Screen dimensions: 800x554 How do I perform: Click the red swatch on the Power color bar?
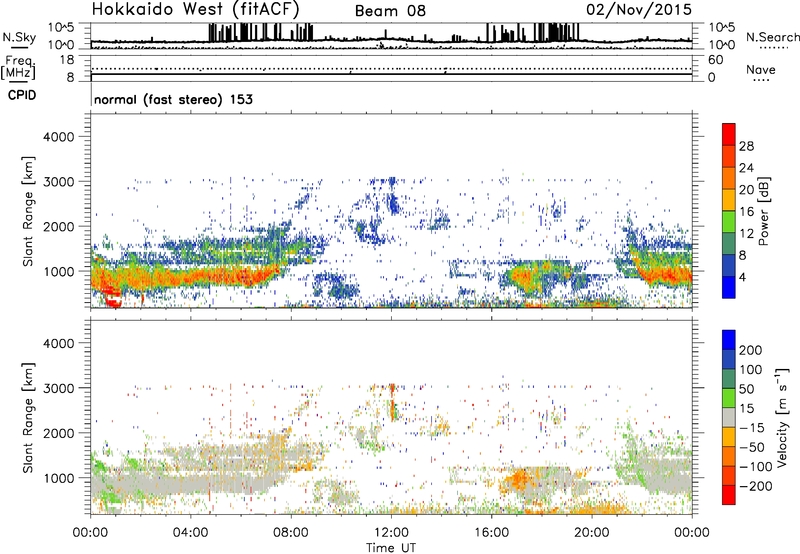click(729, 134)
